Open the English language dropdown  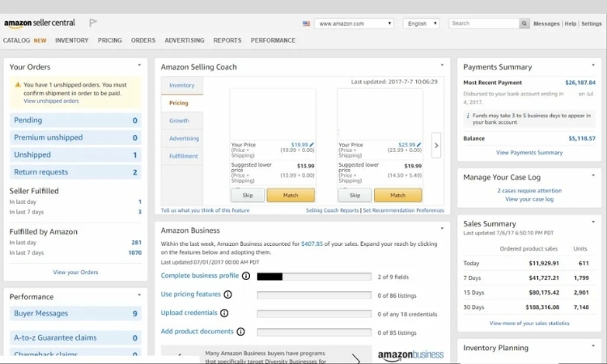coord(421,23)
